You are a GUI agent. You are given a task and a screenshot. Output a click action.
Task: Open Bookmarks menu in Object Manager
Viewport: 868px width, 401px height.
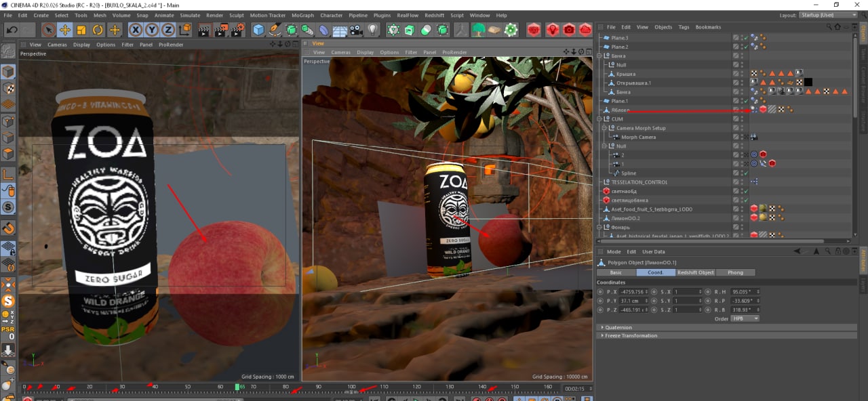(709, 27)
